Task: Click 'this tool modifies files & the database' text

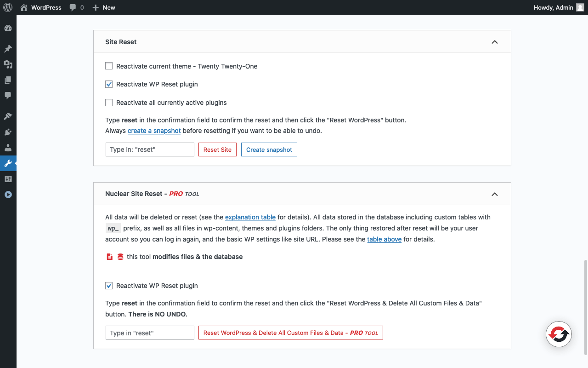Action: pyautogui.click(x=185, y=257)
